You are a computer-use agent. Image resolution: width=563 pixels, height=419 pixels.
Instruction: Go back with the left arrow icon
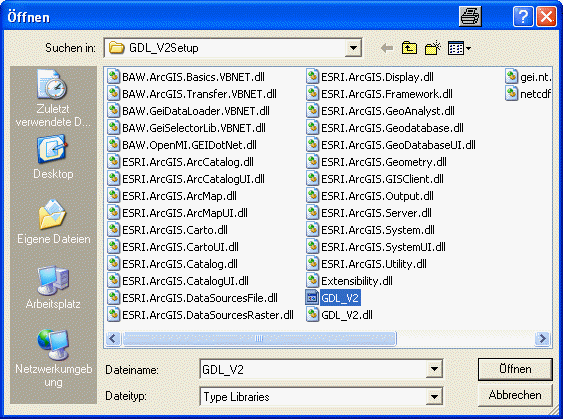(x=387, y=48)
